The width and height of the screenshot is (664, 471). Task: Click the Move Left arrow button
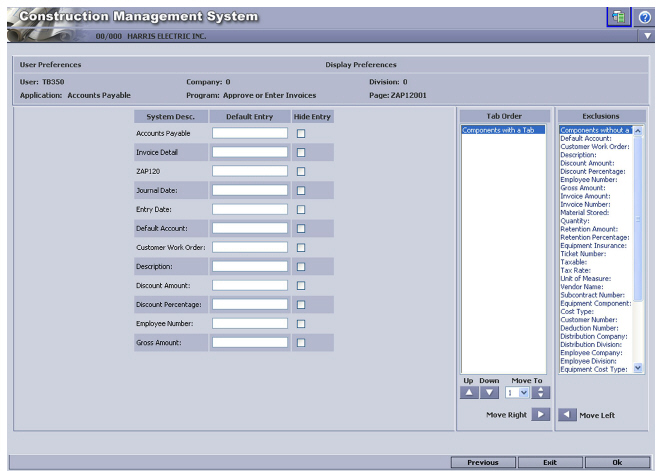567,414
